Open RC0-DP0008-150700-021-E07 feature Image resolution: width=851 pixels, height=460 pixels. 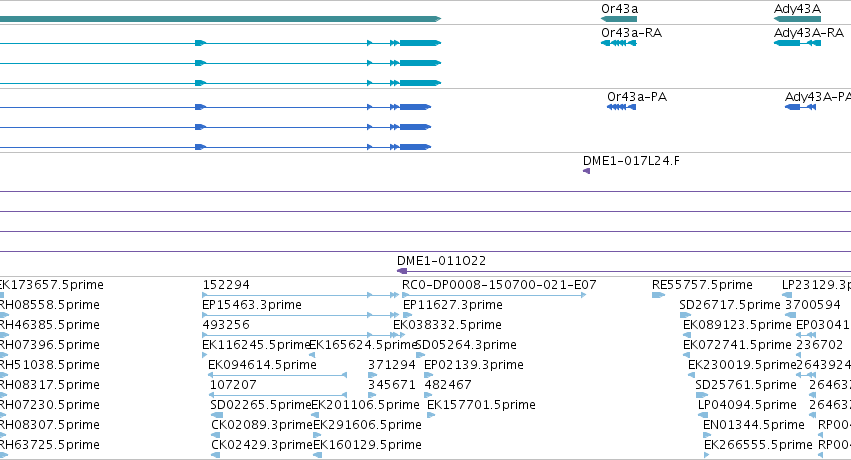coord(499,285)
